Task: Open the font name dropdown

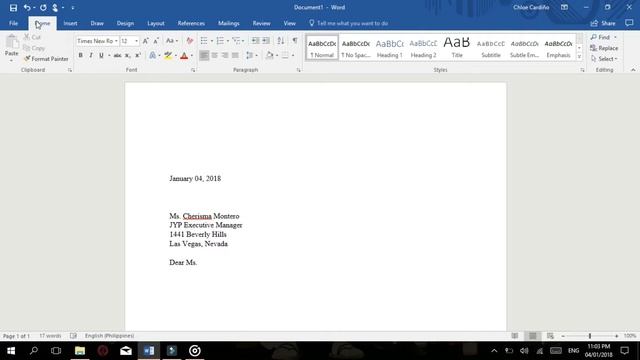Action: pos(116,41)
